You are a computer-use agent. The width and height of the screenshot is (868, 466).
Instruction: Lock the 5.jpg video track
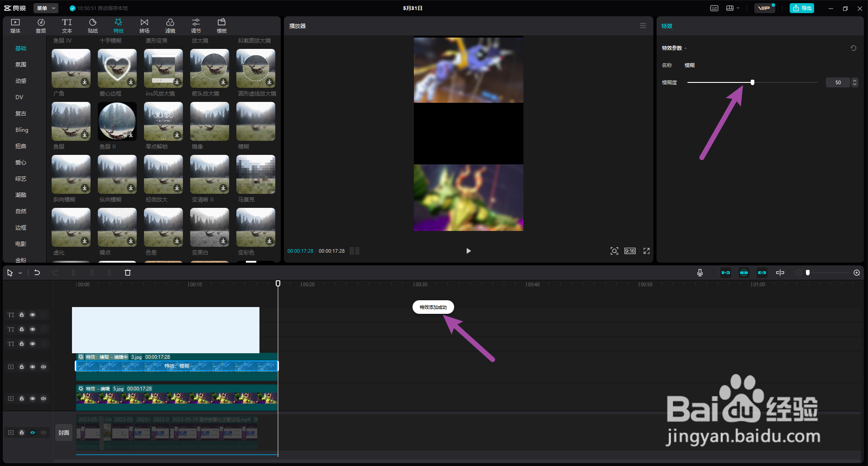(x=22, y=399)
